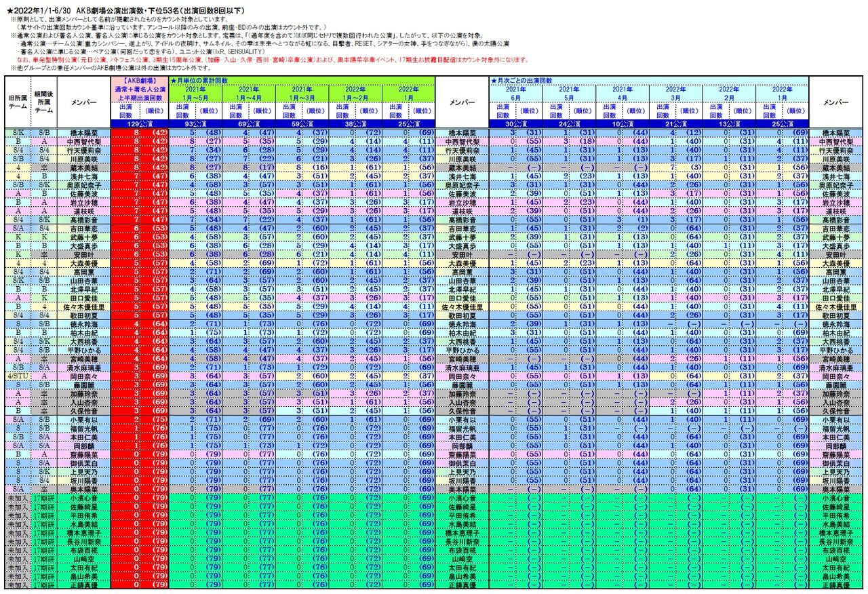Click the "10公演" total cell
This screenshot has width=868, height=594.
point(623,124)
